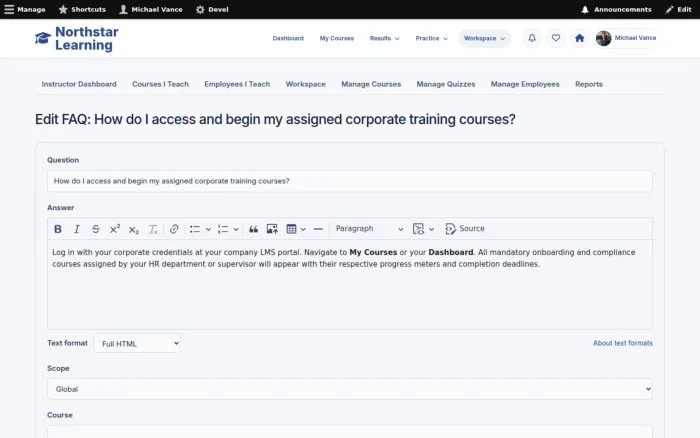The image size is (700, 438).
Task: Expand the numbered list style options arrow
Action: pos(236,229)
